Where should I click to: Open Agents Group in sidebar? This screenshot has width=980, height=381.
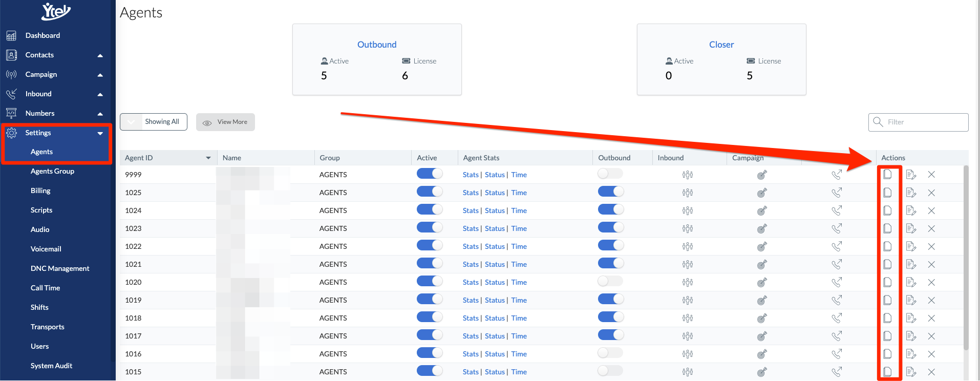tap(52, 171)
